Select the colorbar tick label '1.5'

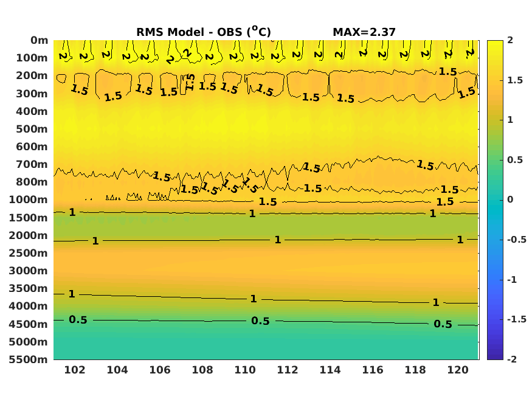pos(515,80)
